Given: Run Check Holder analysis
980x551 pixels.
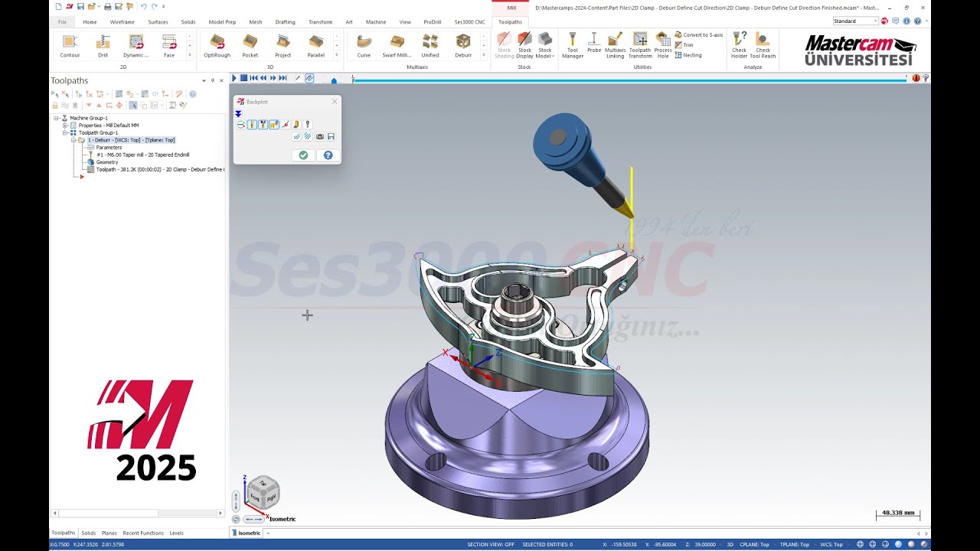Looking at the screenshot, I should [739, 45].
